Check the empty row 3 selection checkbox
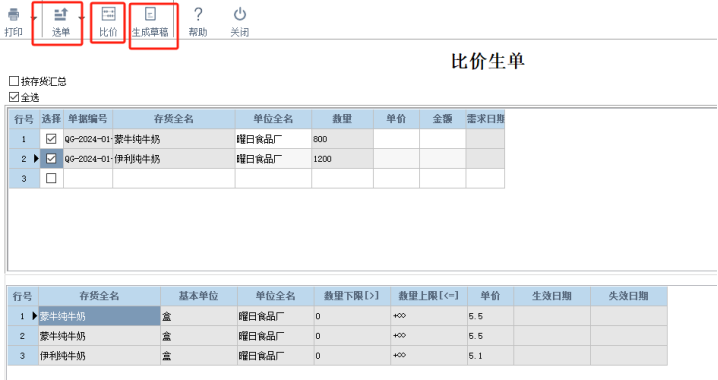 click(51, 178)
